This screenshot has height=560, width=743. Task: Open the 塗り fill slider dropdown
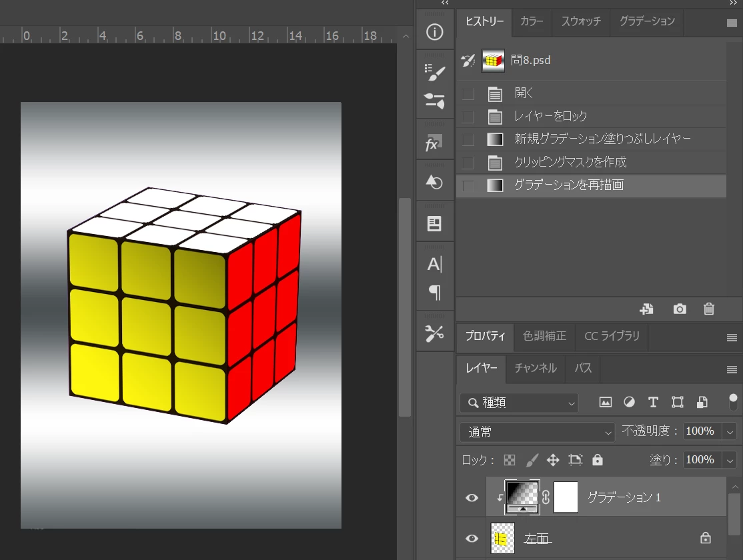point(730,460)
